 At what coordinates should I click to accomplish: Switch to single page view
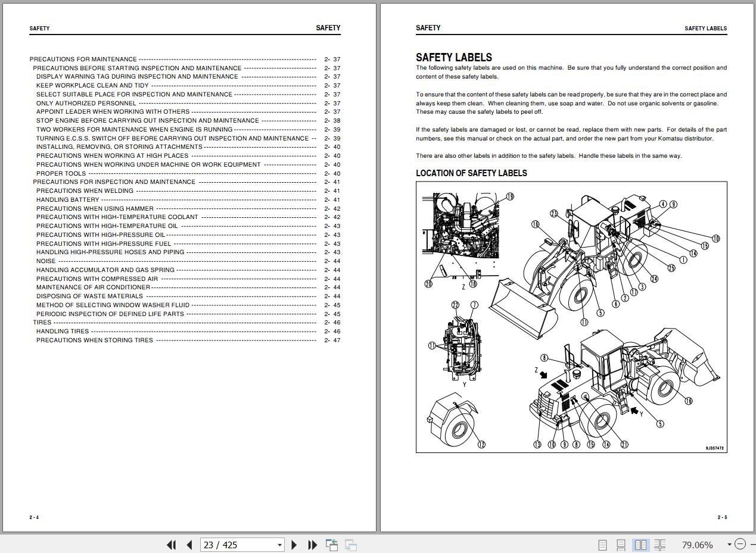[x=602, y=545]
